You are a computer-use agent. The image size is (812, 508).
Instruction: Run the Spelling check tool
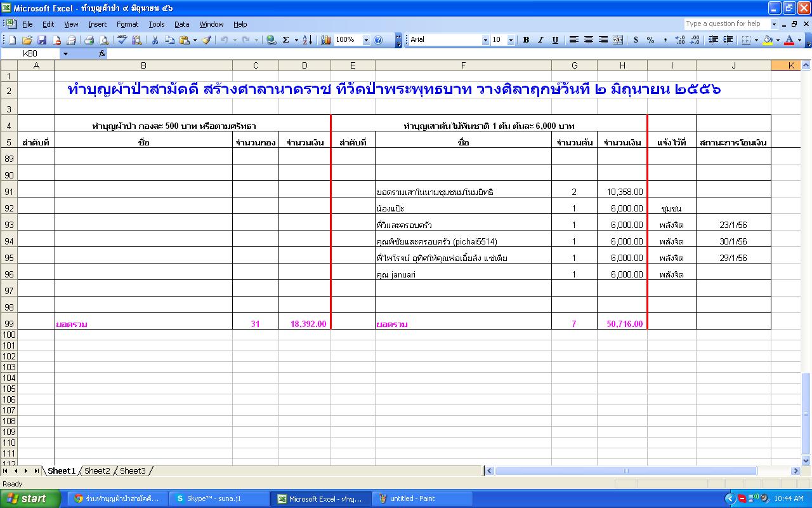[122, 40]
